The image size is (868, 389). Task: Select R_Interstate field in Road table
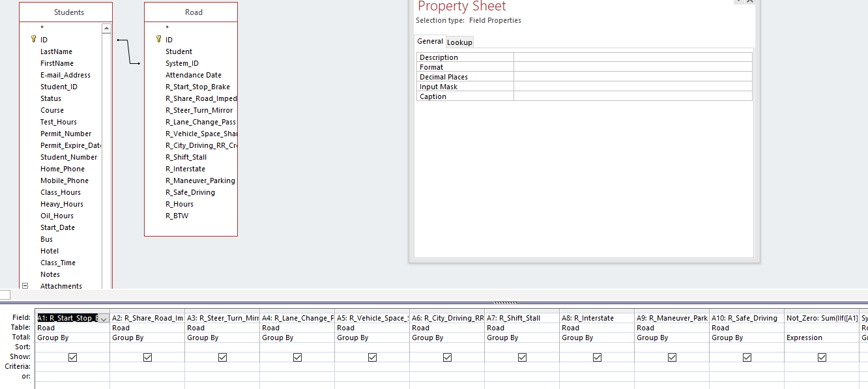click(185, 169)
